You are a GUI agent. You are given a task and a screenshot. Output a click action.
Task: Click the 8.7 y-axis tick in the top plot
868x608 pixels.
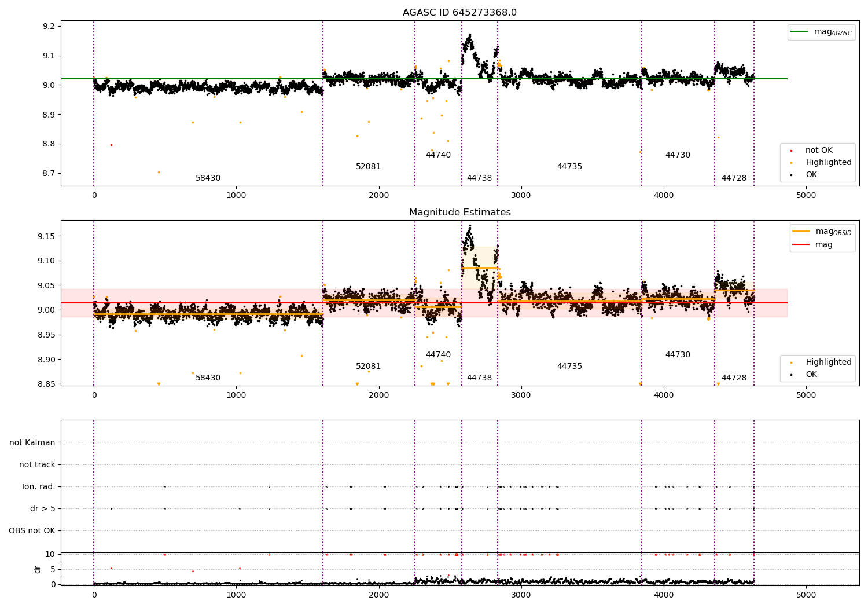point(49,173)
